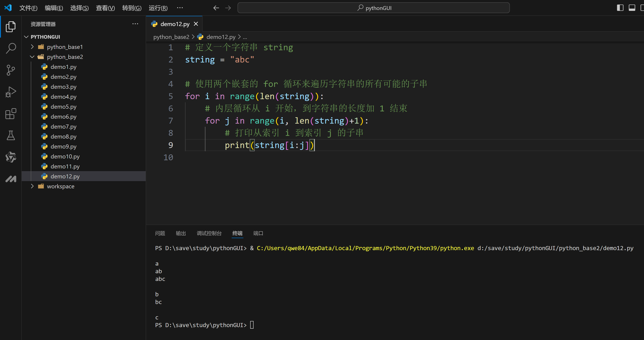Toggle the bottom panel visibility

coord(632,8)
